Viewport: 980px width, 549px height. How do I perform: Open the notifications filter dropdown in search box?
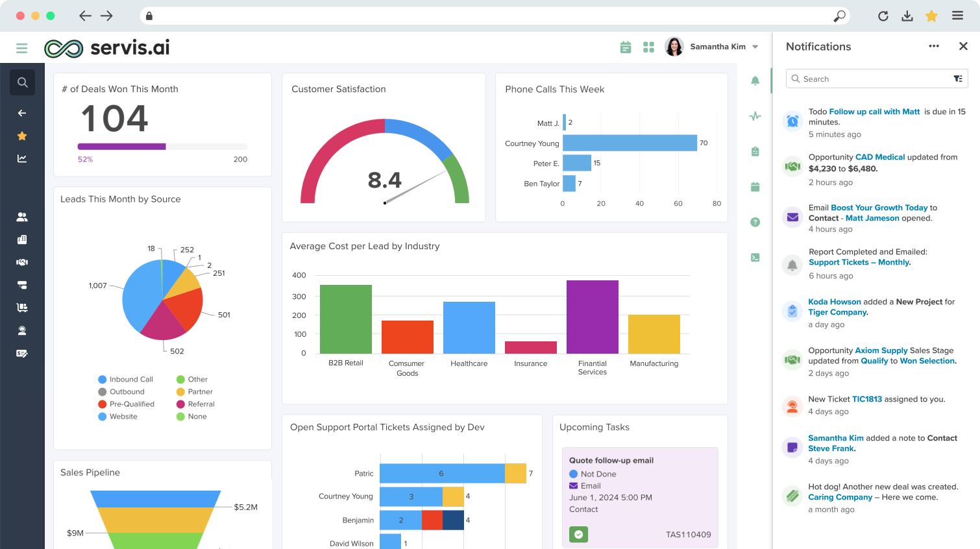click(958, 79)
